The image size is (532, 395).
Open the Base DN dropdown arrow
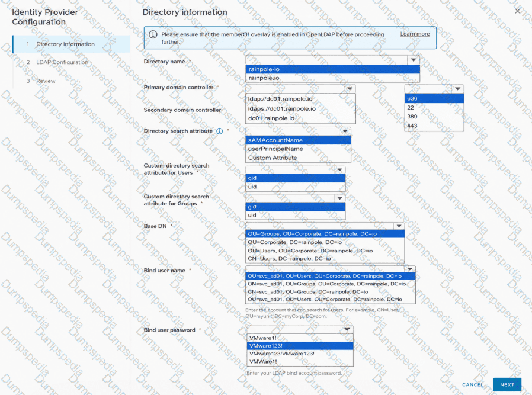(399, 226)
